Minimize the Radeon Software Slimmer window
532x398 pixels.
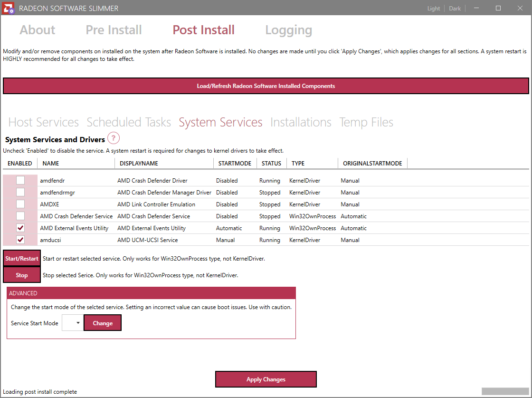(476, 8)
